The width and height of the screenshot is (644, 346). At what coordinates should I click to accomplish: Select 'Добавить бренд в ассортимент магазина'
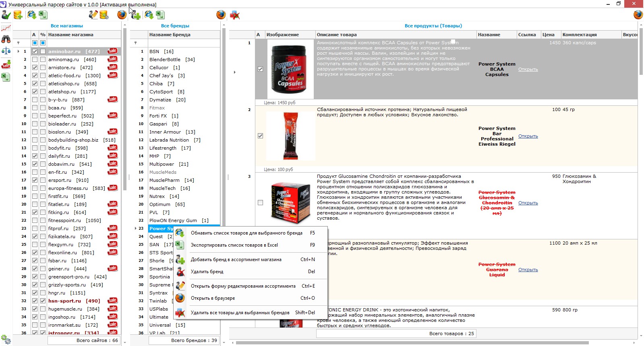tap(251, 259)
